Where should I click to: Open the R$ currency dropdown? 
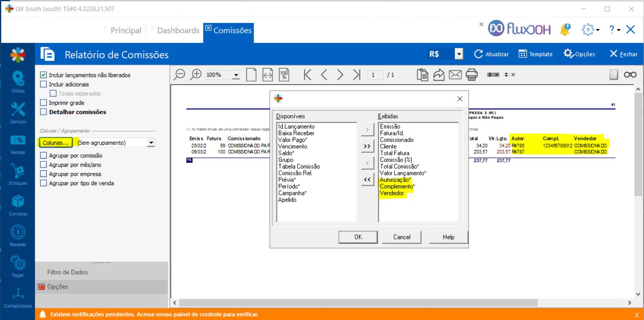[459, 54]
